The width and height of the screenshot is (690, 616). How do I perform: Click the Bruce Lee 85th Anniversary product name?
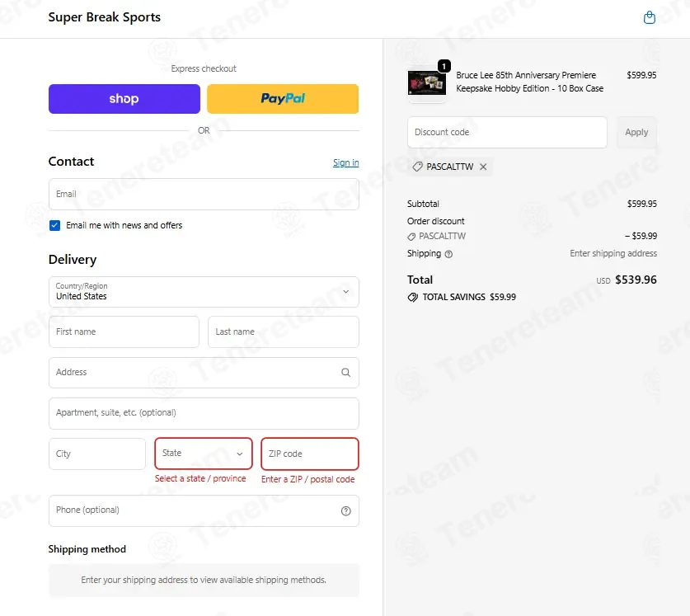529,82
